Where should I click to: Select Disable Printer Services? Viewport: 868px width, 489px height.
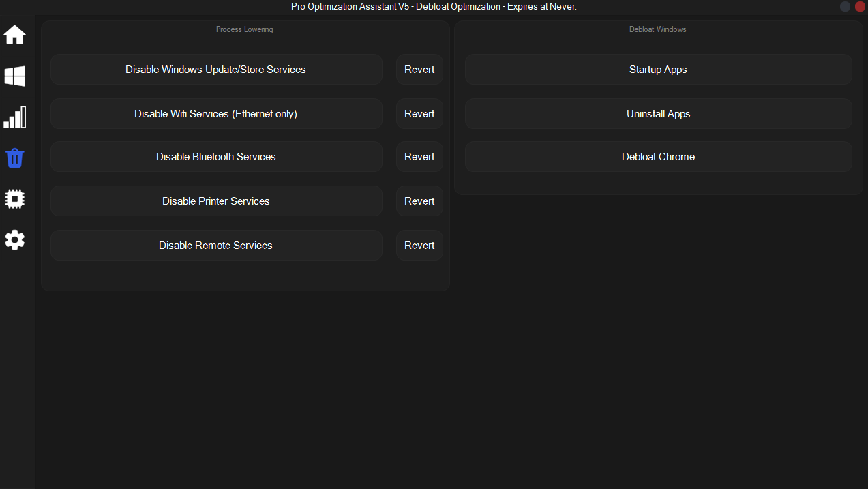[x=216, y=201]
